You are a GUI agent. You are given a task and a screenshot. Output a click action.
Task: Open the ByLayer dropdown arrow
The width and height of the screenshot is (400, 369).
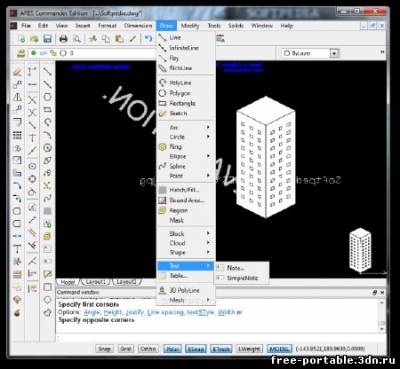(334, 53)
